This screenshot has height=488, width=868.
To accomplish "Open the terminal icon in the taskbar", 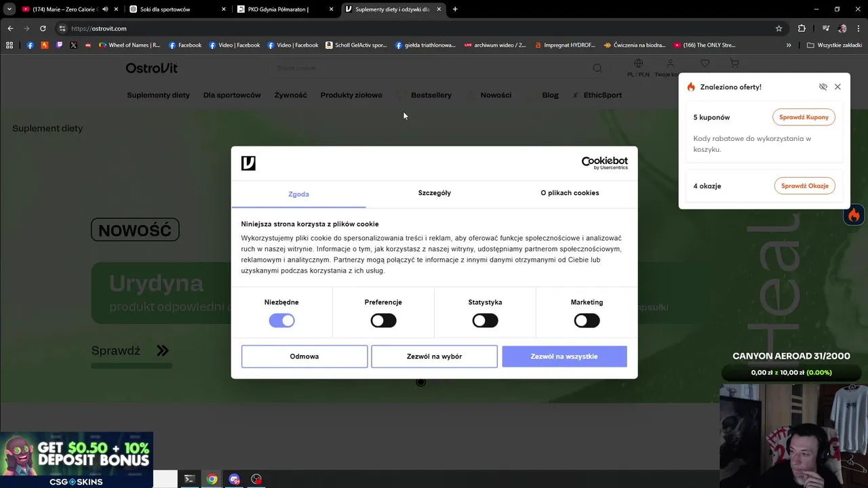I will [189, 479].
